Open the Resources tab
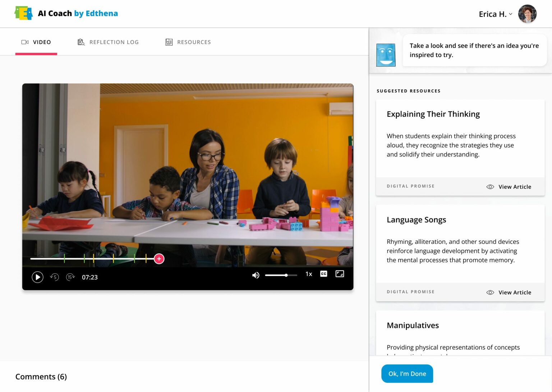Screen dimensions: 552x392 pyautogui.click(x=188, y=42)
